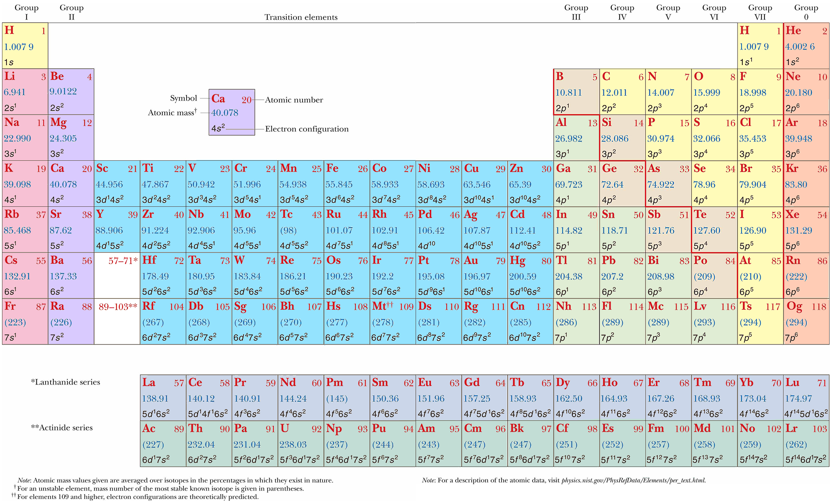The width and height of the screenshot is (832, 504).
Task: Select the Mg magnesium cell
Action: pos(71,138)
